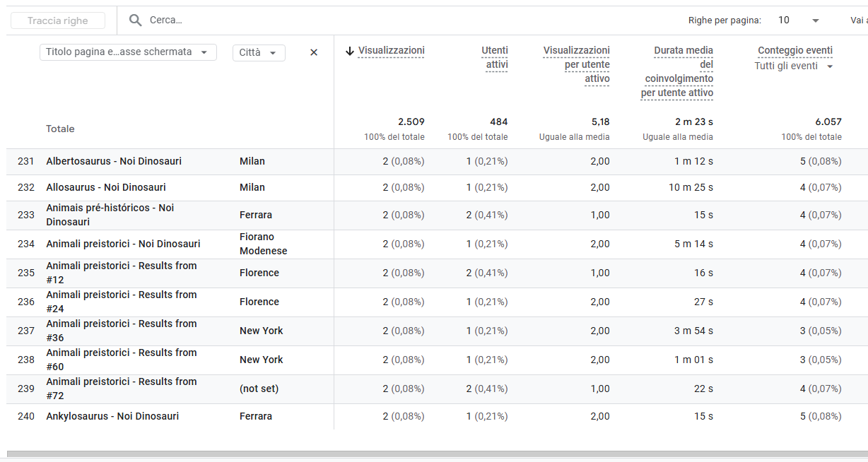Screen dimensions: 868x462
Task: Select the Ankylosaurus - Noi Dinosauri row title
Action: point(112,416)
